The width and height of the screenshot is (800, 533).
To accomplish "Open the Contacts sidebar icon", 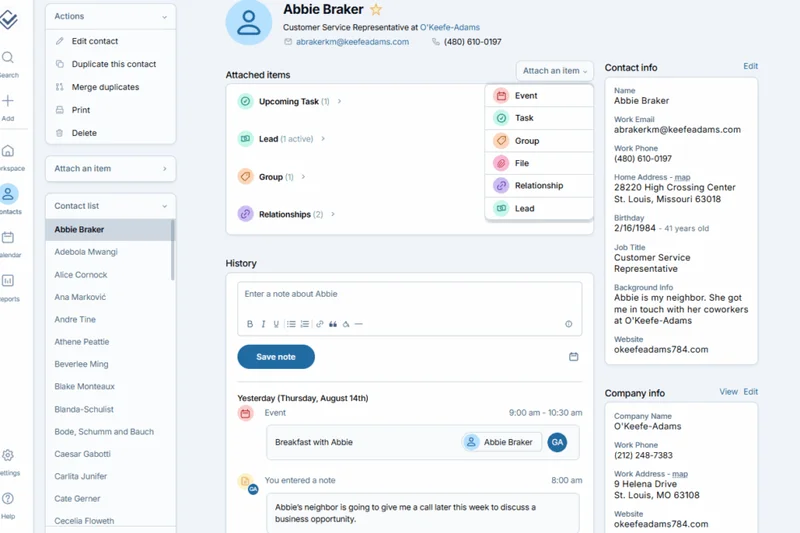I will tap(9, 194).
